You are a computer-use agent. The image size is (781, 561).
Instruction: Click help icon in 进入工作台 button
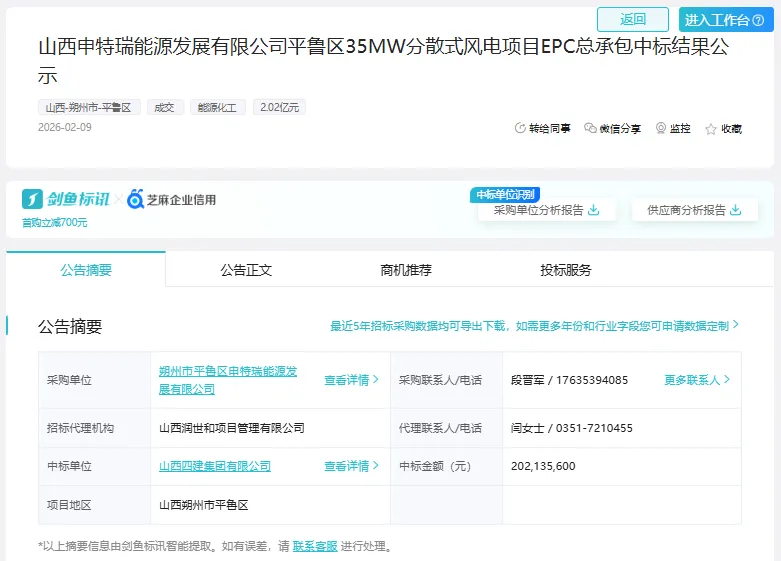tap(757, 20)
